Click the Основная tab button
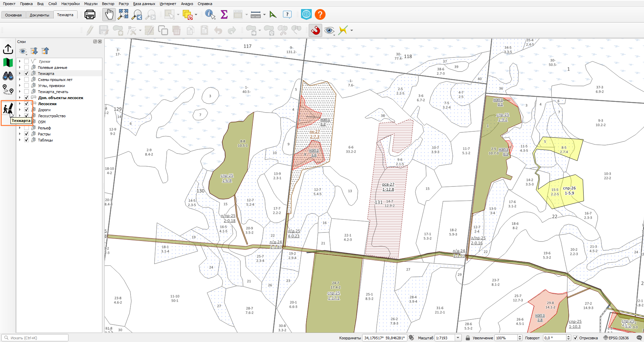Viewport: 644px width, 342px height. [x=13, y=15]
